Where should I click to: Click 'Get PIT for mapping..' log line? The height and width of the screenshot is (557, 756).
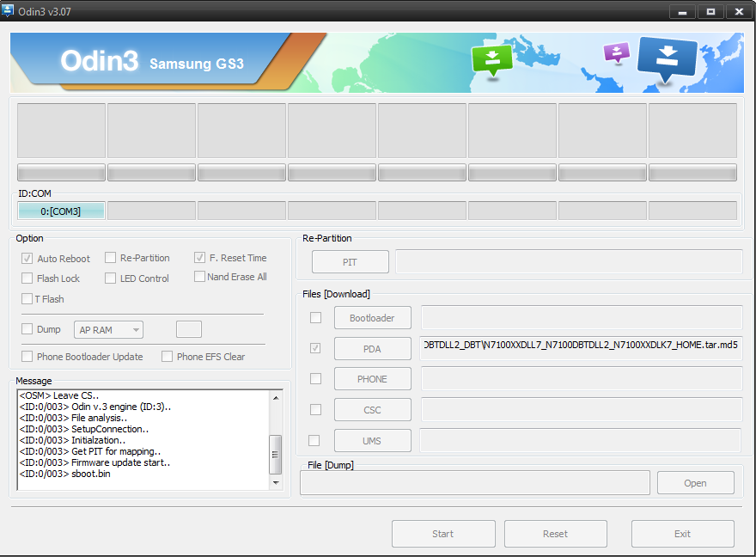click(x=90, y=451)
